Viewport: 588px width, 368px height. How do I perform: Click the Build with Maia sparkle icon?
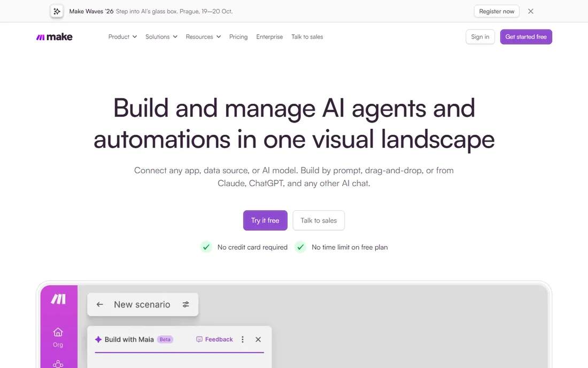(x=98, y=339)
